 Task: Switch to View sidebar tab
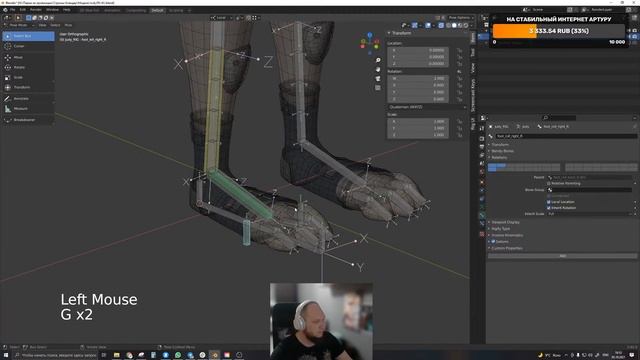coord(473,68)
